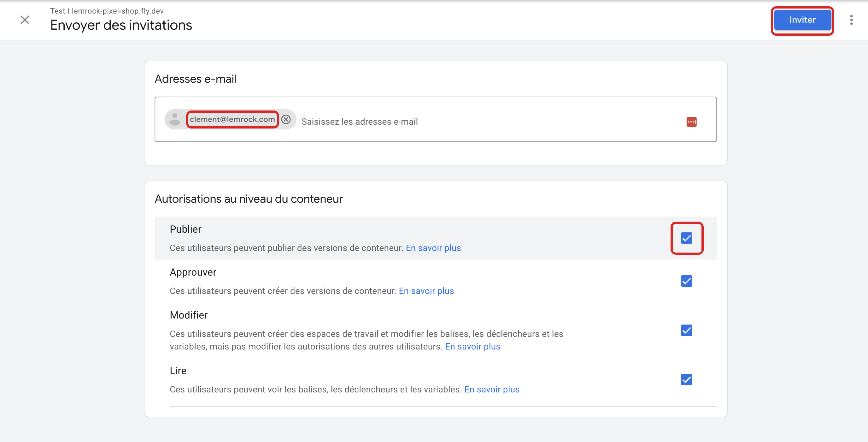Click the Test breadcrumb text
Image resolution: width=868 pixels, height=442 pixels.
click(57, 11)
